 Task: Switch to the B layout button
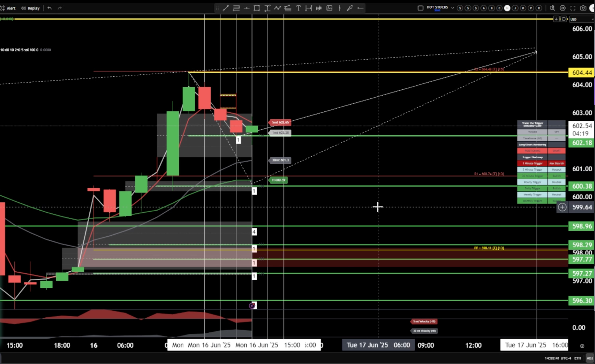[x=491, y=8]
